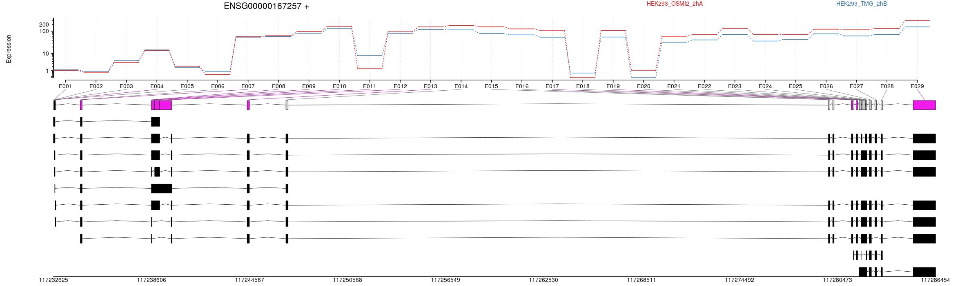Click genomic coordinate 117244587
The height and width of the screenshot is (286, 980).
click(x=249, y=280)
